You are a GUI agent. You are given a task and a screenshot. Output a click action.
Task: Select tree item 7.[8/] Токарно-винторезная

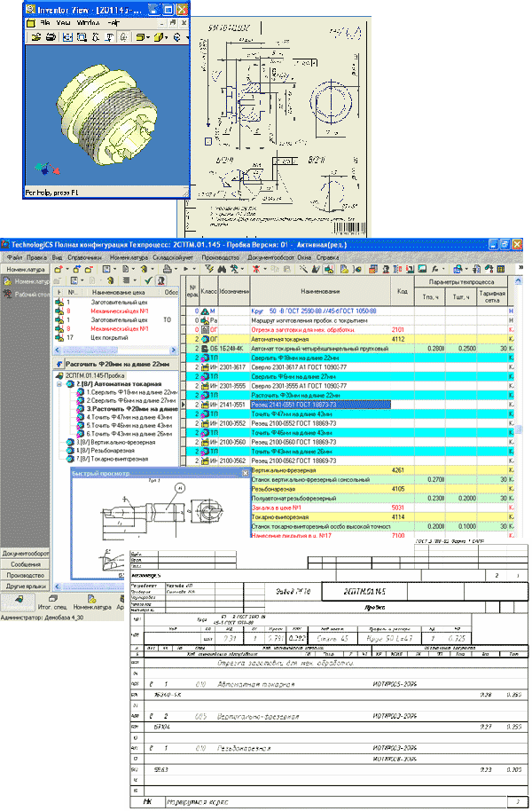click(107, 459)
